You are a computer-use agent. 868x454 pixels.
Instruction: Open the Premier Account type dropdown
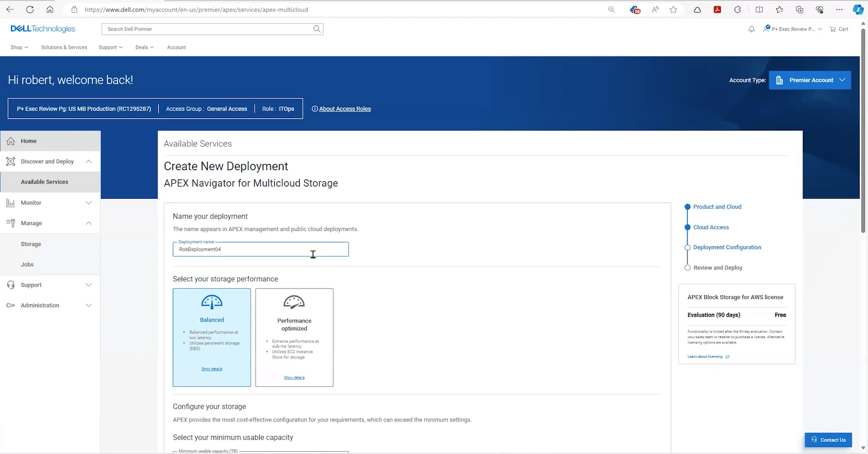point(810,80)
